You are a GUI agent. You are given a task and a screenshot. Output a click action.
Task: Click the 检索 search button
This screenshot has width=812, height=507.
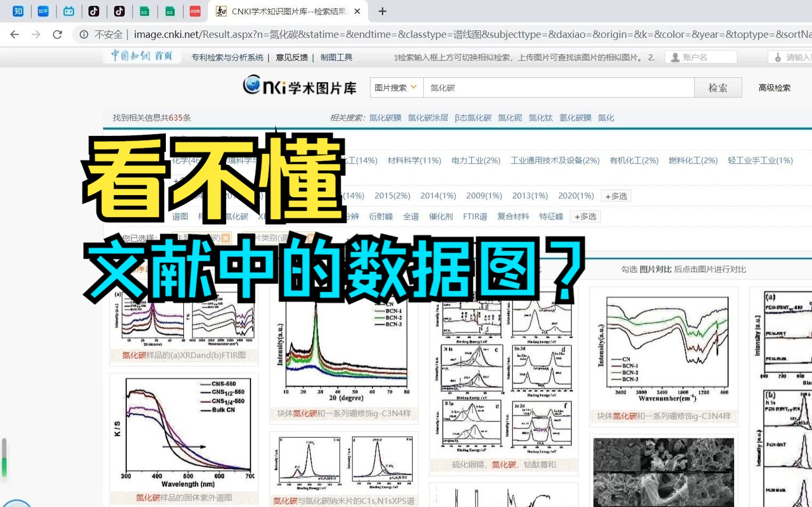point(718,88)
